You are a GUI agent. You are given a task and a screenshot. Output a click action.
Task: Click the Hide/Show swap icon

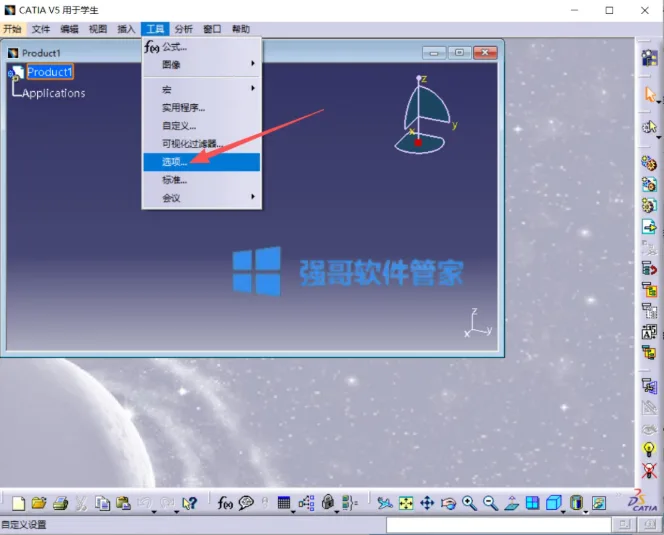[x=598, y=503]
